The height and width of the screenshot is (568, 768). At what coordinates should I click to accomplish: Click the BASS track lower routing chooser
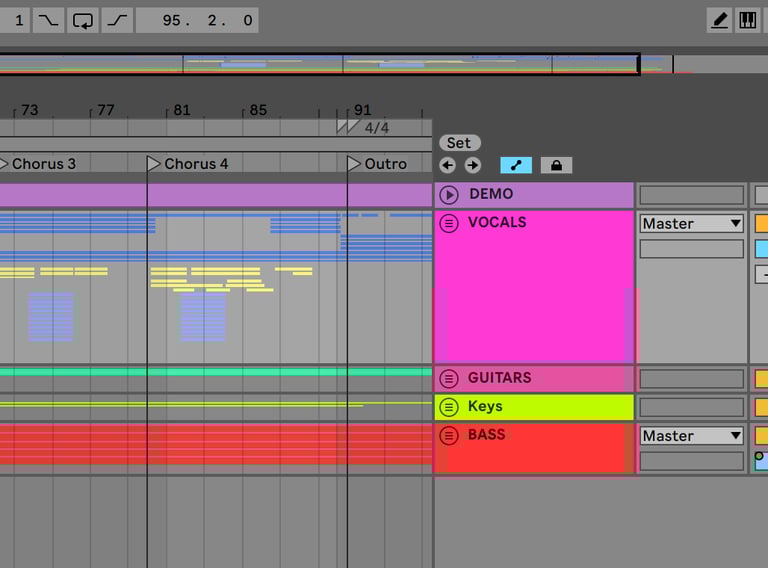tap(692, 461)
